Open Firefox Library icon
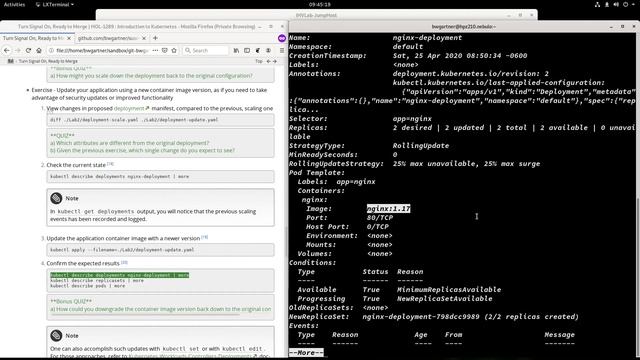The height and width of the screenshot is (360, 640). coord(236,50)
